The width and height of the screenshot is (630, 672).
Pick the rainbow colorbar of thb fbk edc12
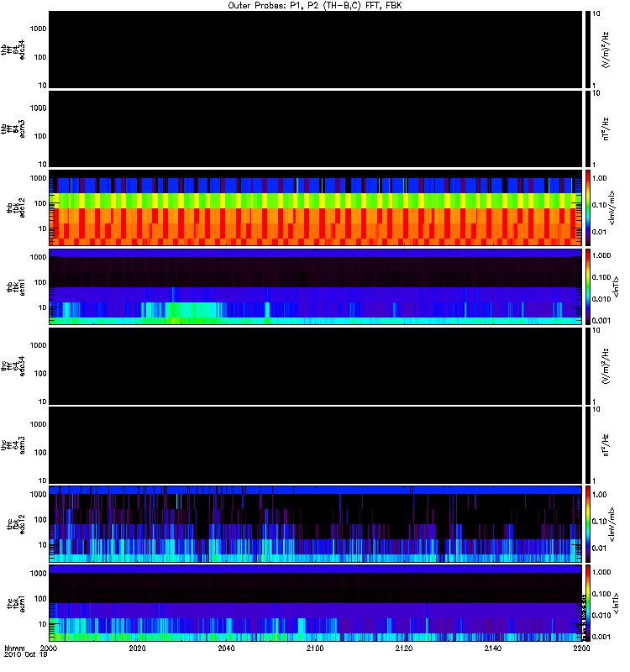(587, 207)
